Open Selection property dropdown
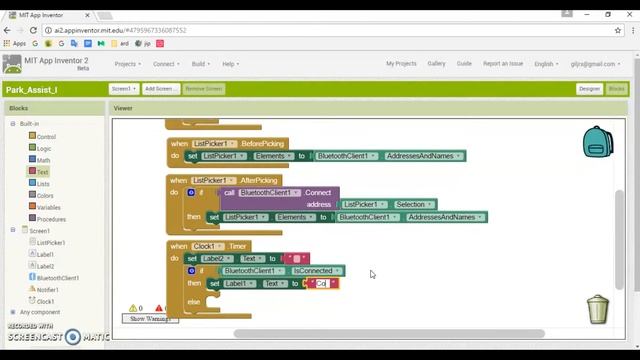 tap(414, 204)
